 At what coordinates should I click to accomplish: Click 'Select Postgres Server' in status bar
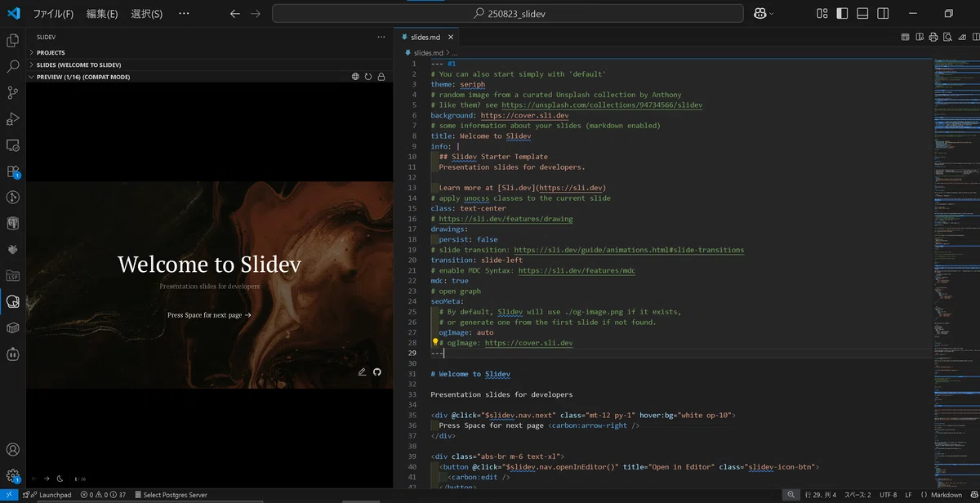point(170,495)
